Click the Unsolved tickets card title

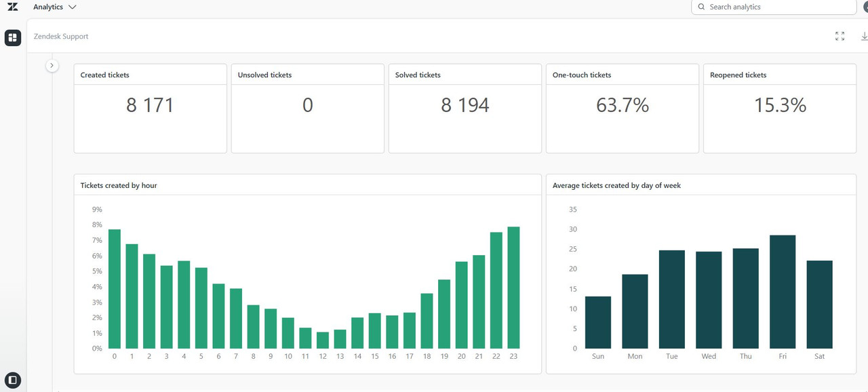[264, 75]
